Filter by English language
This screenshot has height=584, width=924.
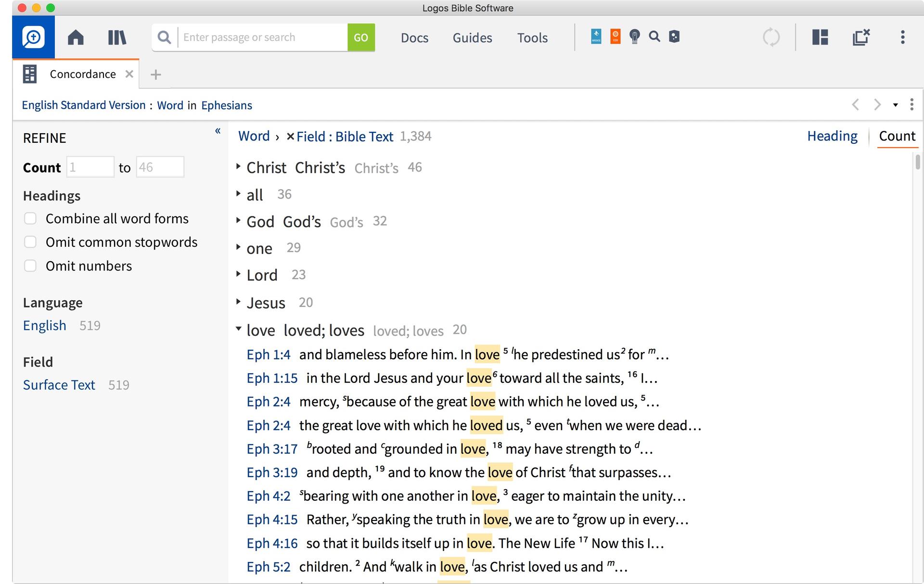[x=45, y=326]
